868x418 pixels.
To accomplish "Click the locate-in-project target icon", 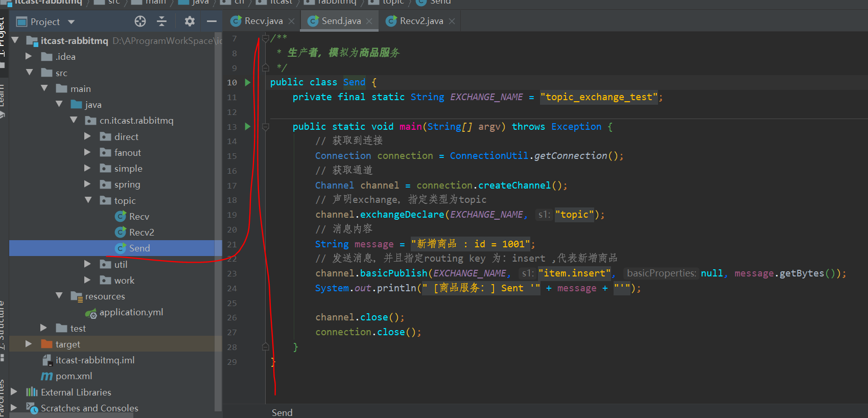I will pos(140,21).
